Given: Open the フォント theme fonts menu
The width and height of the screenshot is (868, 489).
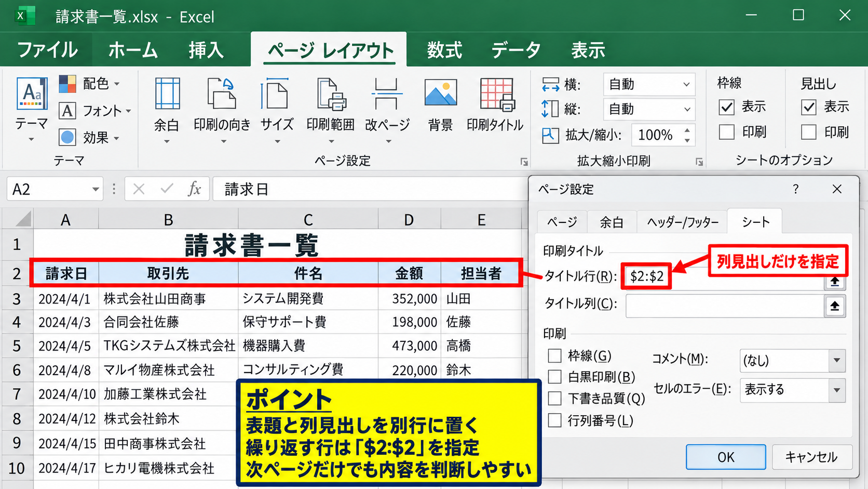Looking at the screenshot, I should pyautogui.click(x=95, y=111).
